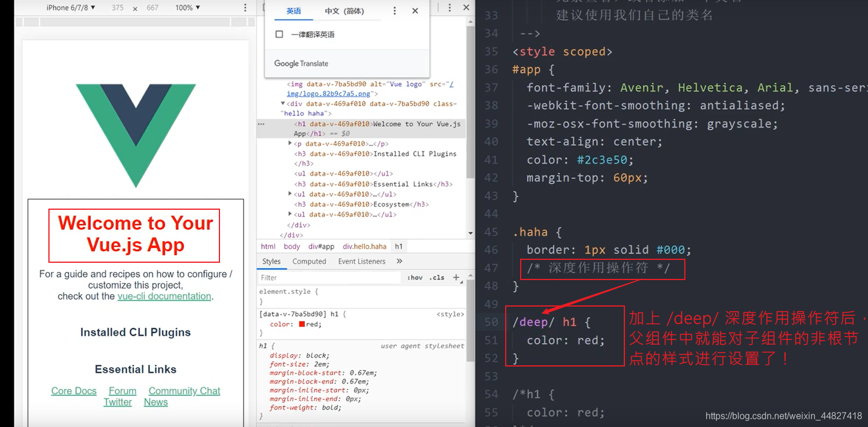Screen dimensions: 868x427
Task: Select the h3 Essential Links node
Action: pos(373,184)
